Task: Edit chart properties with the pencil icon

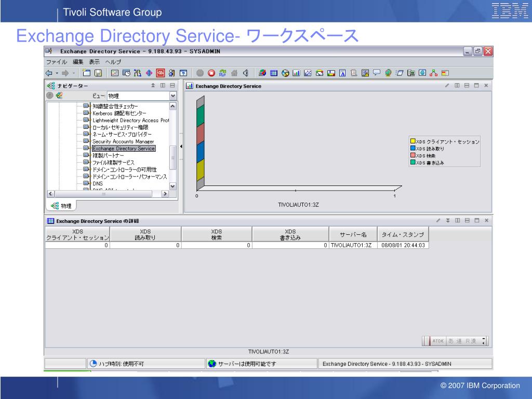Action: coord(447,86)
